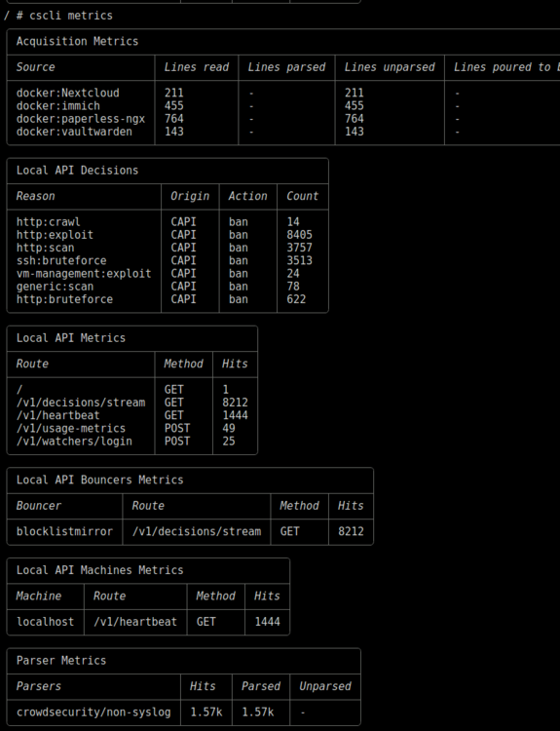Click the 'Count' column header

coord(302,196)
